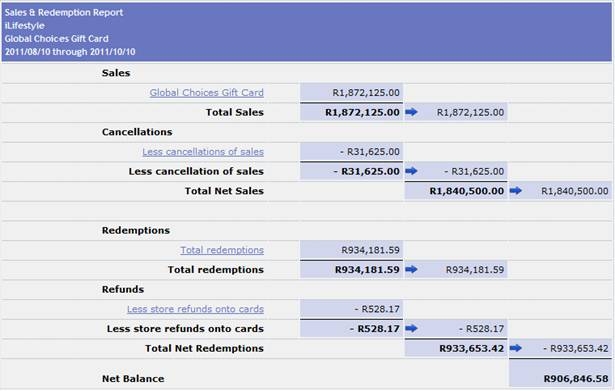The image size is (615, 391).
Task: Click the Sales section heading
Action: click(x=116, y=73)
